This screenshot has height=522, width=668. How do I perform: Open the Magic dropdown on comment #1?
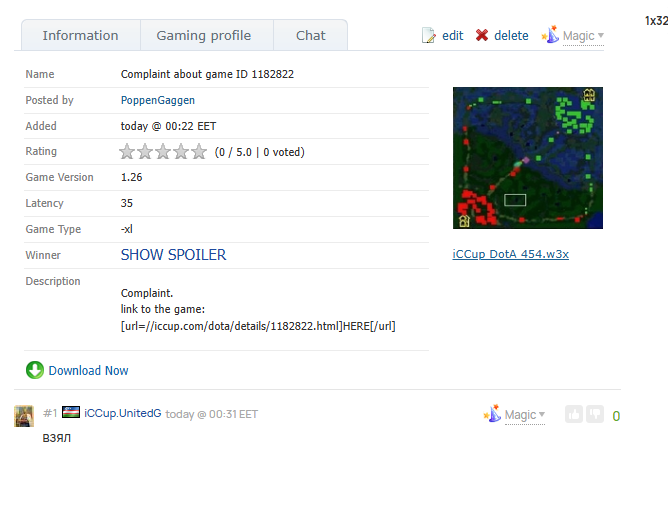pyautogui.click(x=524, y=415)
